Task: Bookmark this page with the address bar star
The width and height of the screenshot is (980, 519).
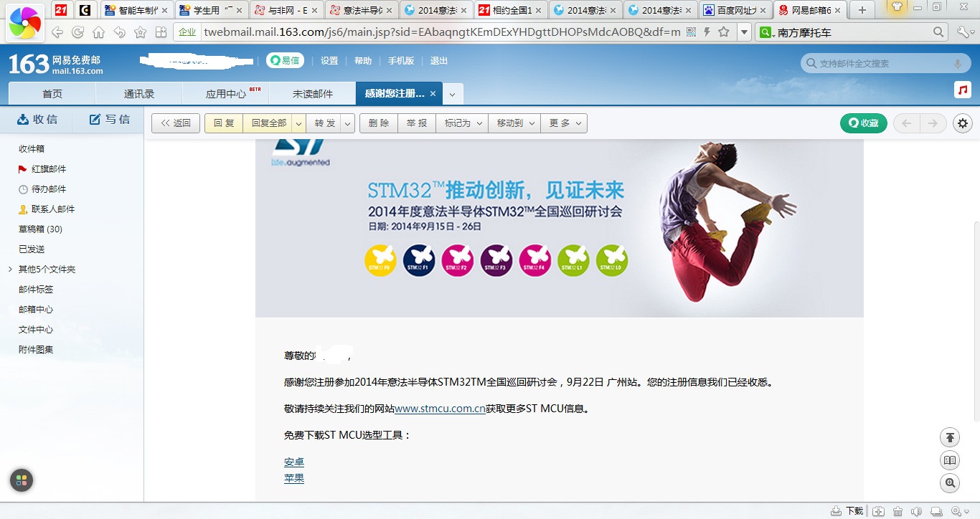Action: click(x=725, y=32)
